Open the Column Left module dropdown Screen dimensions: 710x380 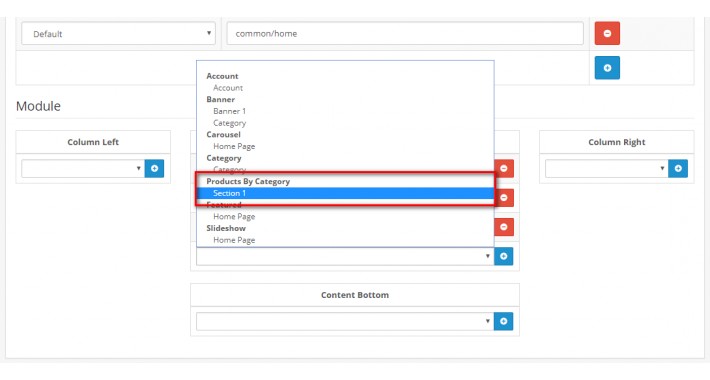[x=83, y=168]
